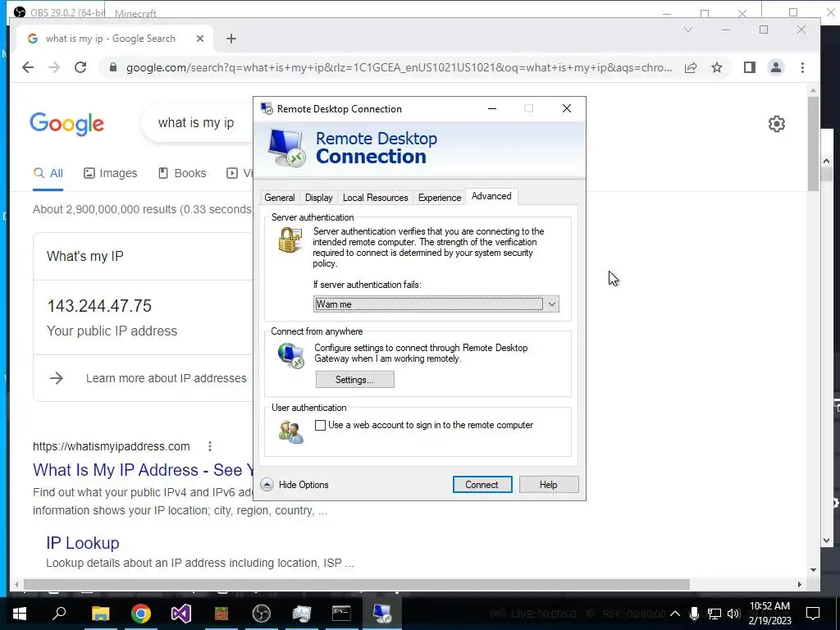Open Visual Studio from taskbar
This screenshot has width=840, height=630.
tap(181, 614)
